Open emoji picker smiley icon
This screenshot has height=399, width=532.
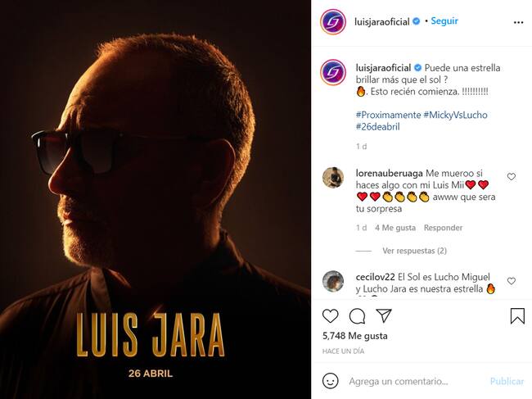(x=330, y=381)
